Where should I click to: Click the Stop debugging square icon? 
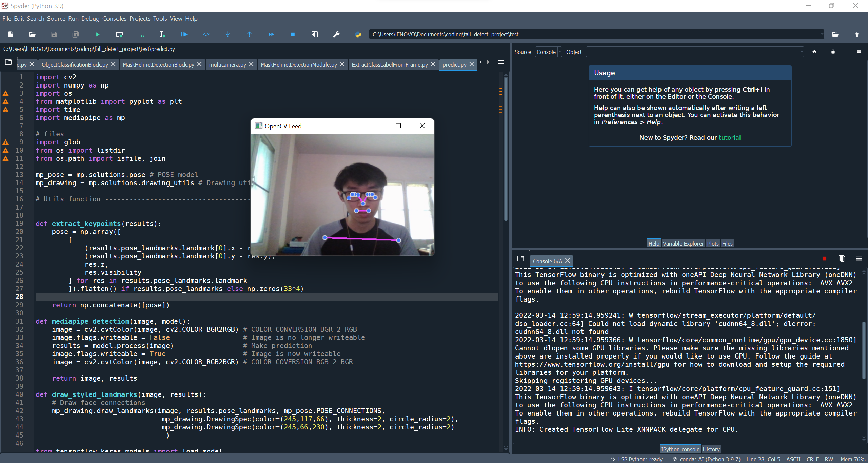(x=293, y=34)
